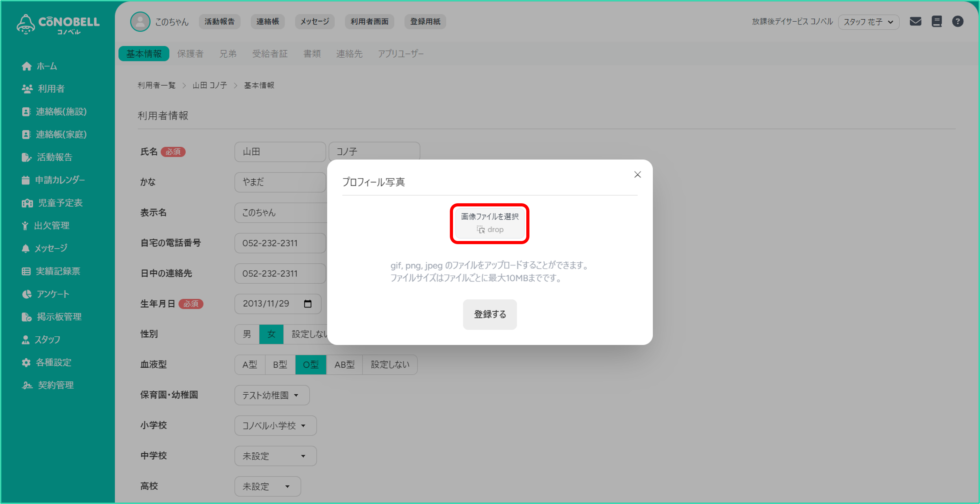Expand the 高校 未設定 dropdown
The width and height of the screenshot is (980, 504).
click(268, 487)
